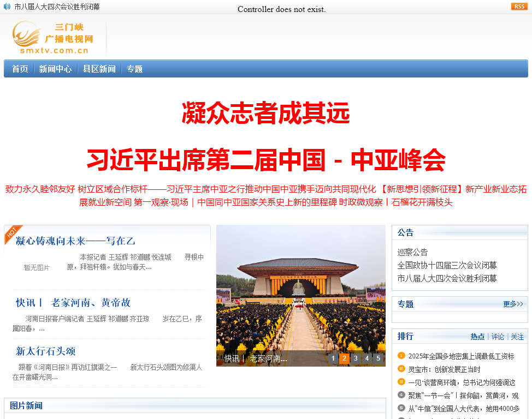Open the 首页 navigation item

pos(20,69)
